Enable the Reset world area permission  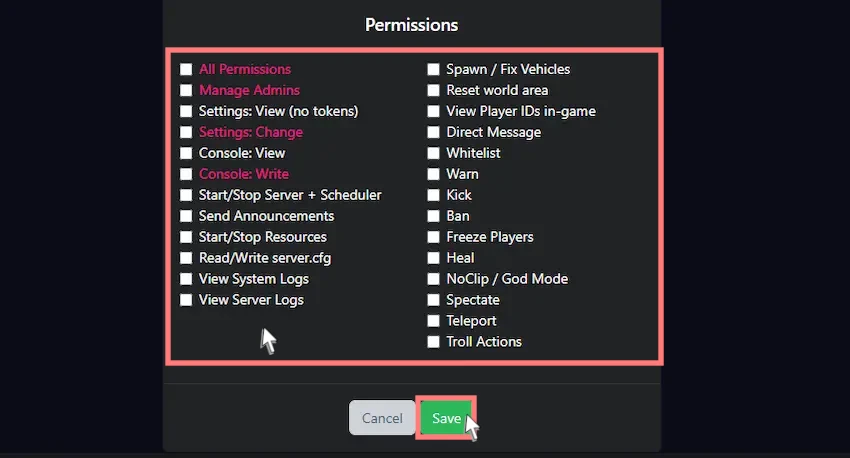pyautogui.click(x=433, y=90)
